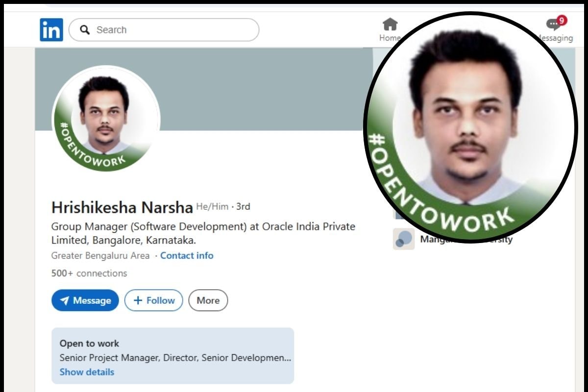588x392 pixels.
Task: Click the red notification badge showing 9
Action: [562, 21]
